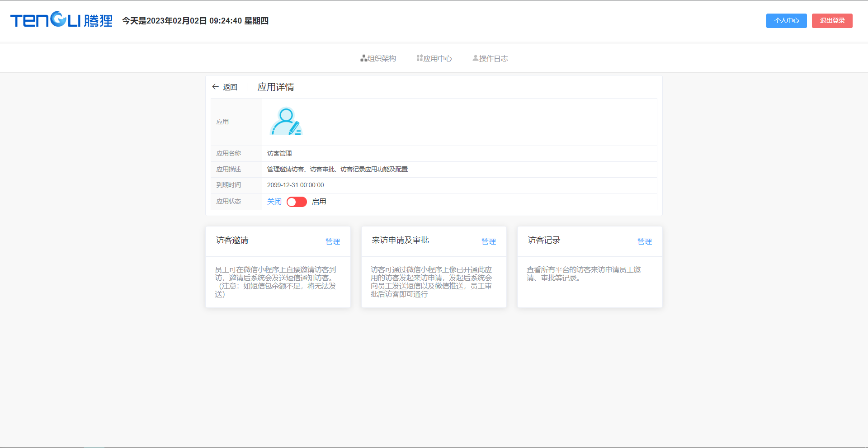This screenshot has height=448, width=868.
Task: Click the 应用详情 page heading
Action: pyautogui.click(x=276, y=87)
